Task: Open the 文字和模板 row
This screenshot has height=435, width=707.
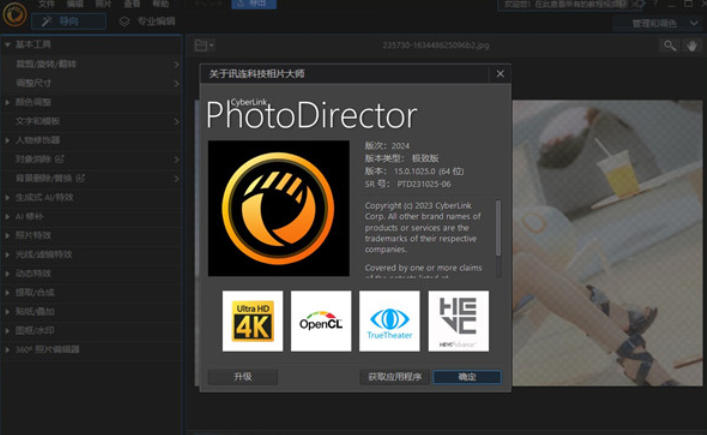Action: coord(92,121)
